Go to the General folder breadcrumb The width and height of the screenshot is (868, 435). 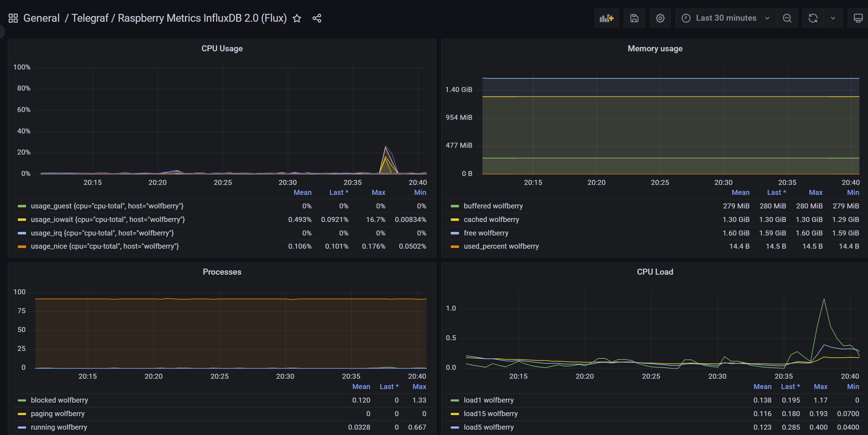click(x=41, y=18)
